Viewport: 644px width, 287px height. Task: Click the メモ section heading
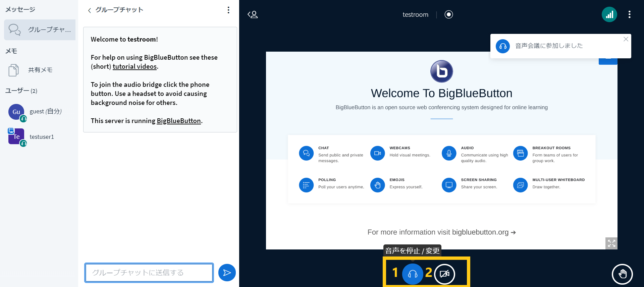(11, 51)
